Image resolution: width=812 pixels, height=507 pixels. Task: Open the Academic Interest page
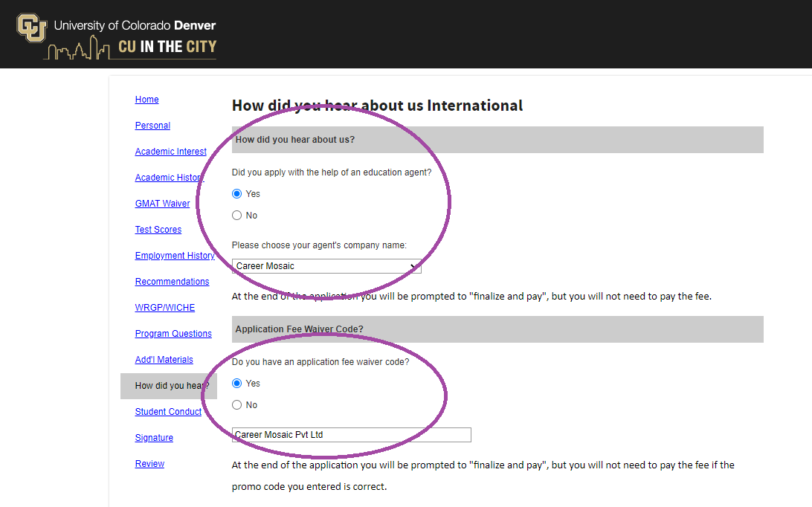[170, 151]
